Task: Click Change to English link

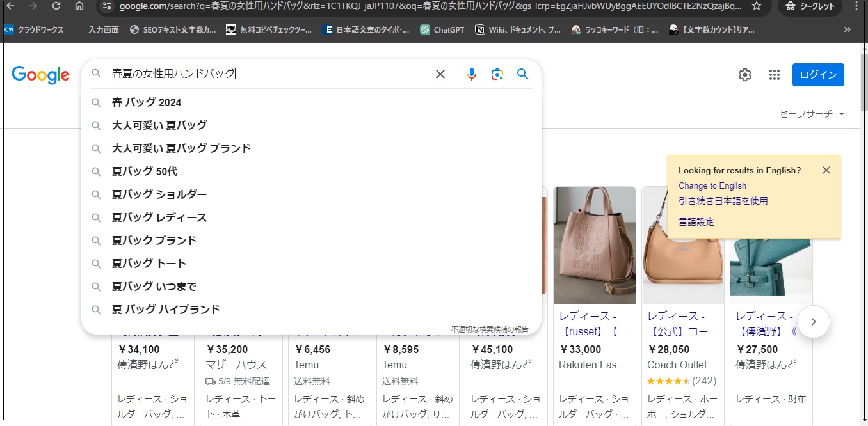Action: (x=712, y=185)
